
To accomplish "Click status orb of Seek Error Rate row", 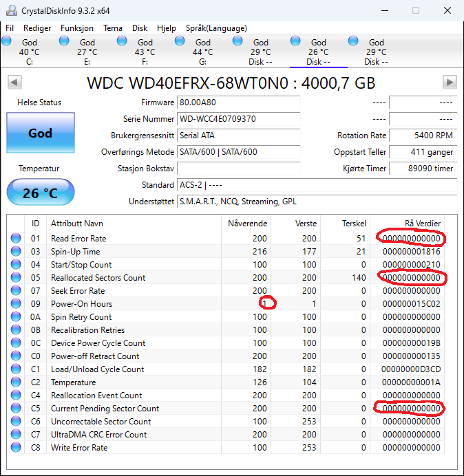I will tap(16, 290).
